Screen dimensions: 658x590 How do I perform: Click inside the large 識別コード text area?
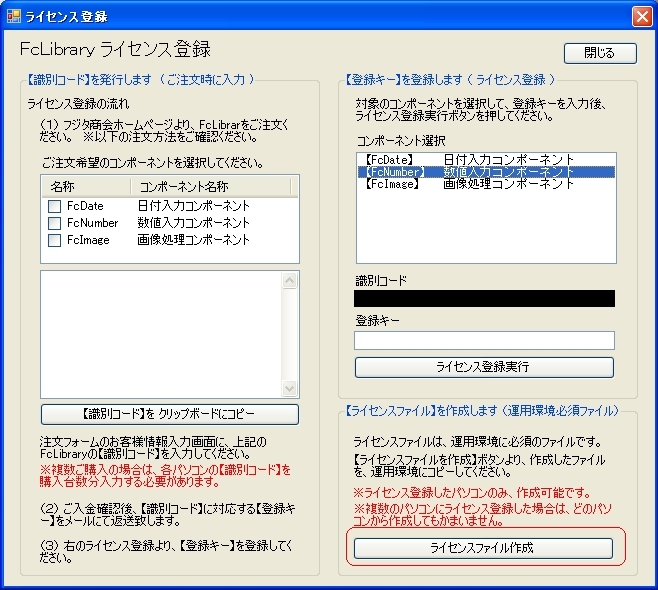[162, 334]
